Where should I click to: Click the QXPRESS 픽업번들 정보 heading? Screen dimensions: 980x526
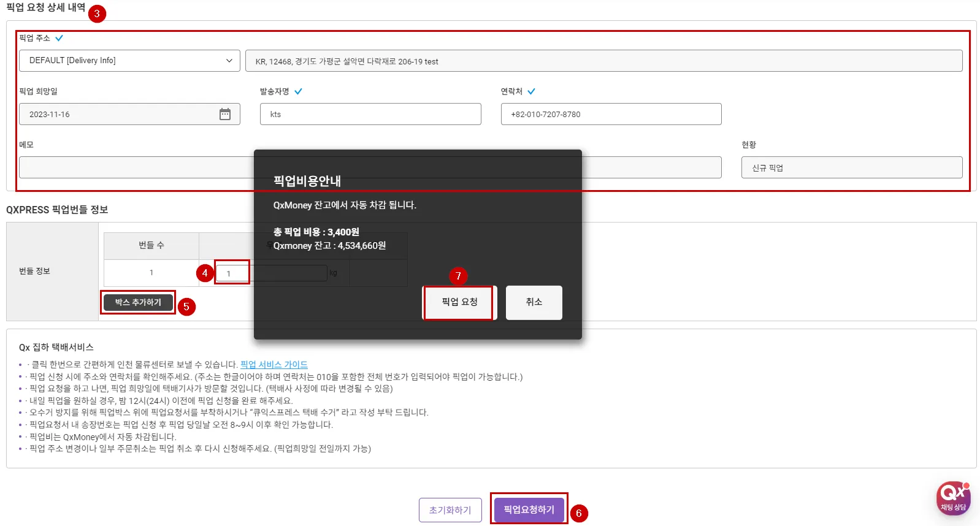point(57,210)
